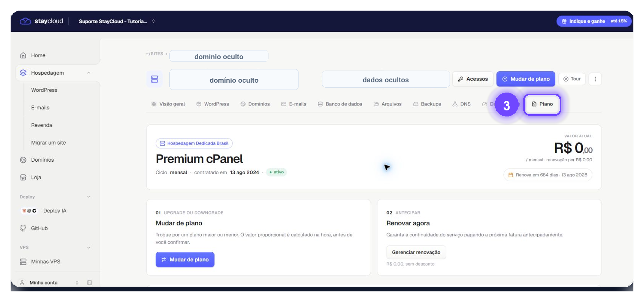Click the sidebar collapse panel icon
644x302 pixels.
90,283
